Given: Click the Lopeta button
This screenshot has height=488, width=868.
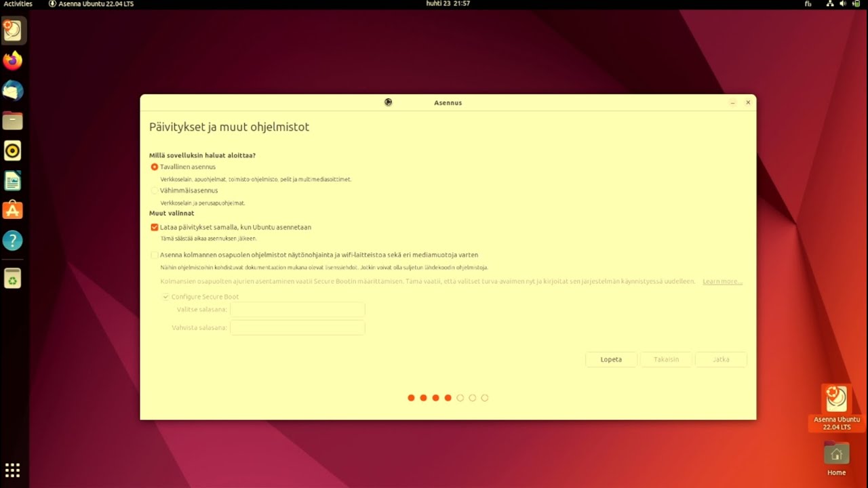Looking at the screenshot, I should click(611, 359).
